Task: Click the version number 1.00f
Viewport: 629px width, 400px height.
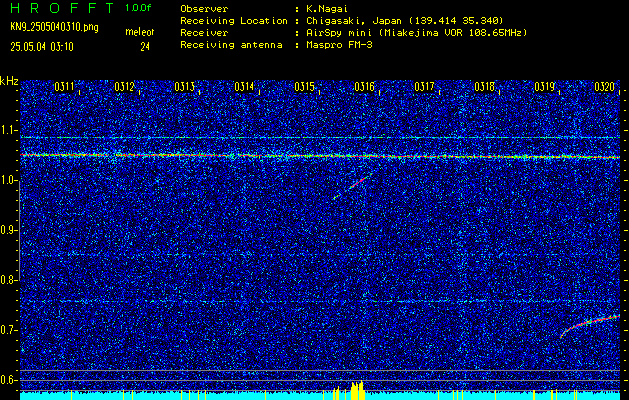Action: [138, 8]
